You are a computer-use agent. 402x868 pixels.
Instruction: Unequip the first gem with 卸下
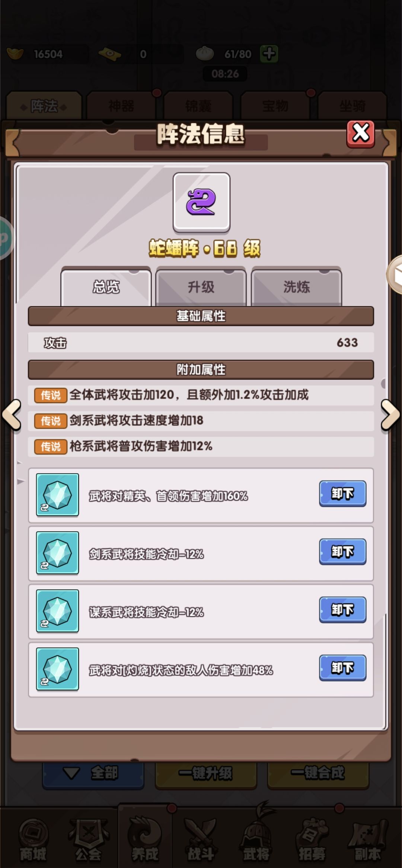(x=342, y=494)
